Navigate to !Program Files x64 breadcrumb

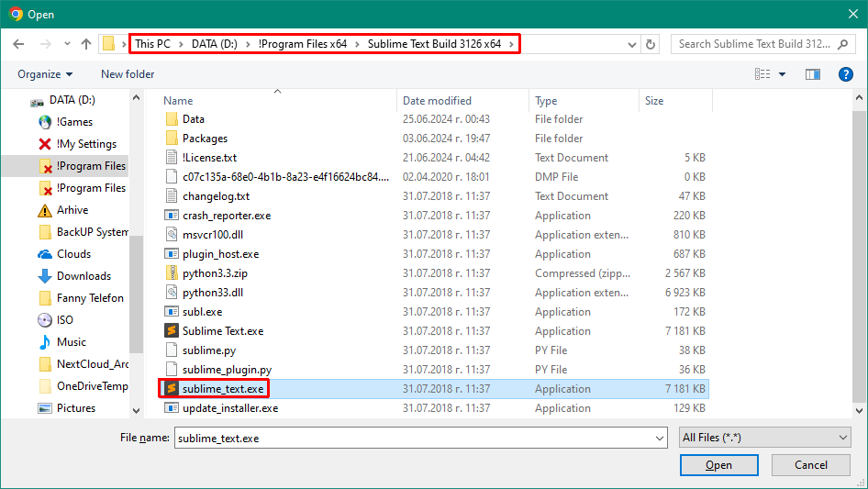[302, 44]
